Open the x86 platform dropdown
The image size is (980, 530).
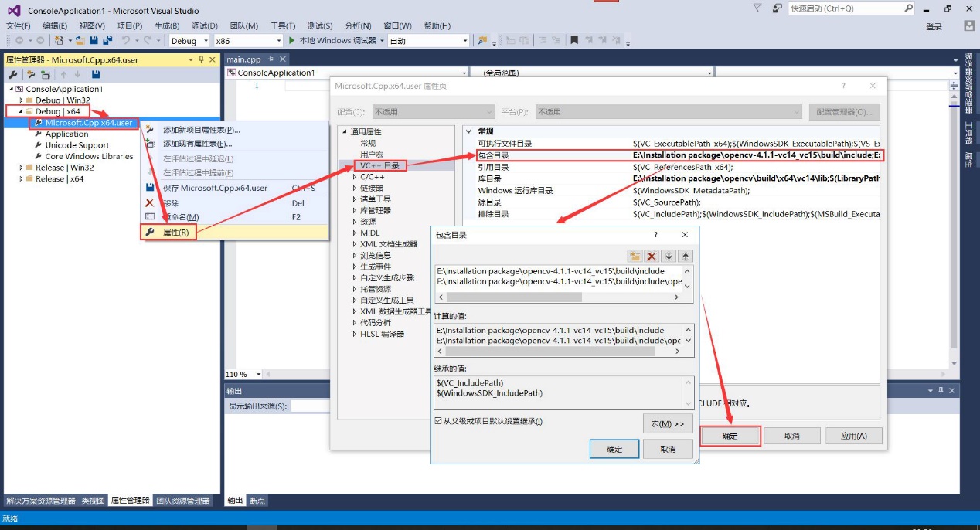click(247, 41)
